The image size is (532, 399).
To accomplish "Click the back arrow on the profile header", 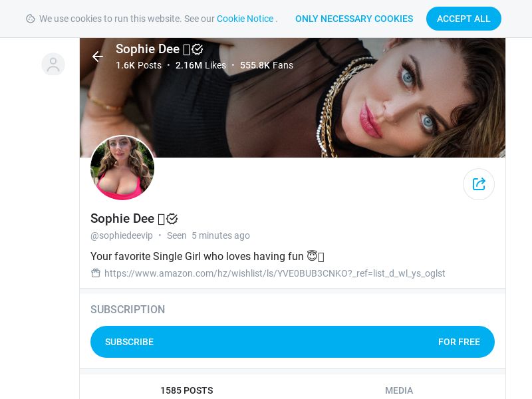I will 98,57.
